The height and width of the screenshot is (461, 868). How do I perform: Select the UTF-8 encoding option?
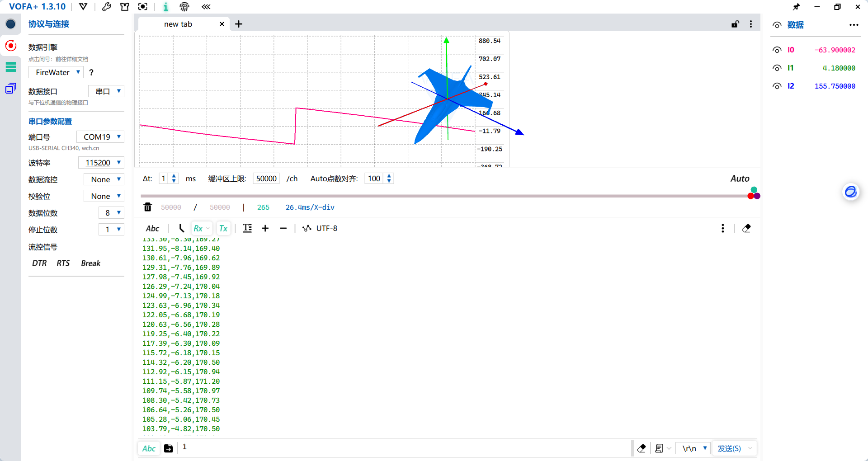(320, 228)
